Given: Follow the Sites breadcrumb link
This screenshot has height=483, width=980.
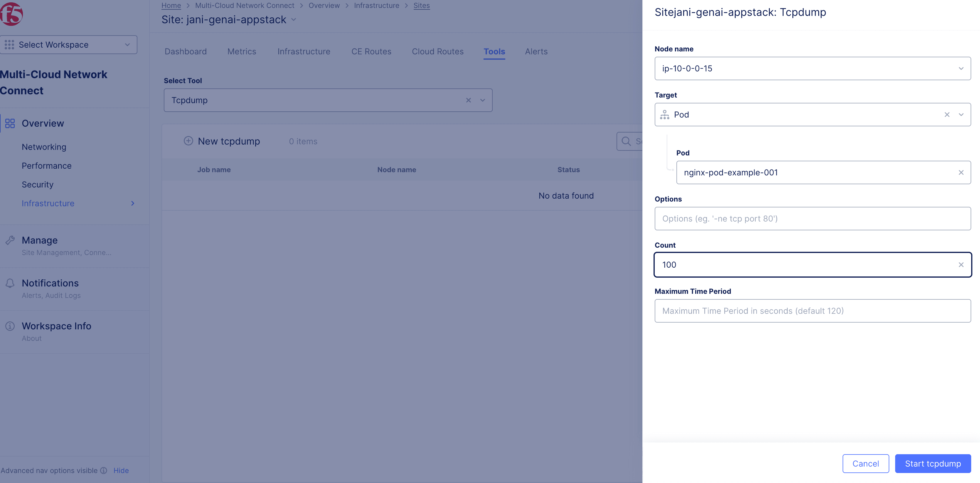Looking at the screenshot, I should coord(422,5).
